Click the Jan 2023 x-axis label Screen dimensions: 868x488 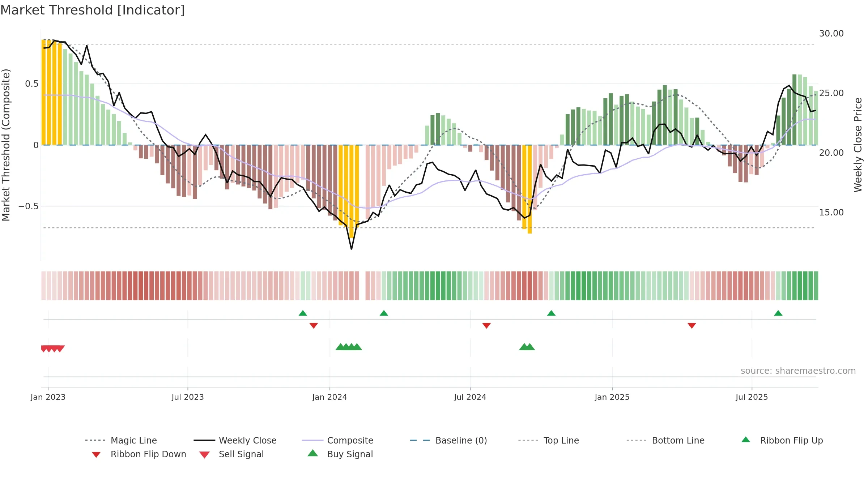[48, 397]
